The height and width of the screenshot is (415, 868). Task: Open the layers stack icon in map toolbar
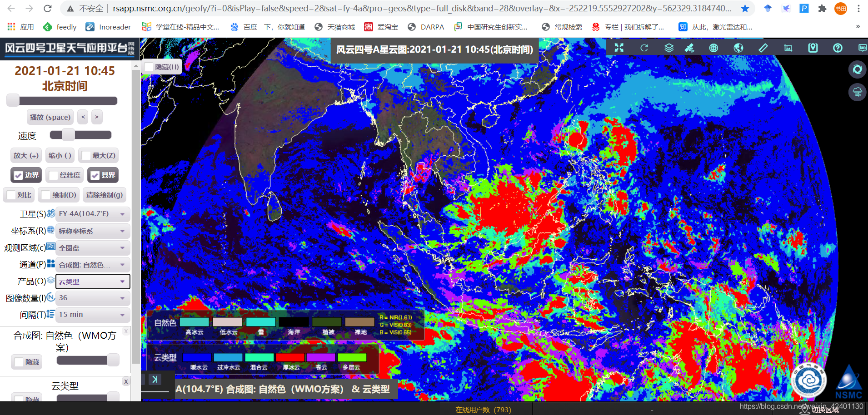(669, 48)
